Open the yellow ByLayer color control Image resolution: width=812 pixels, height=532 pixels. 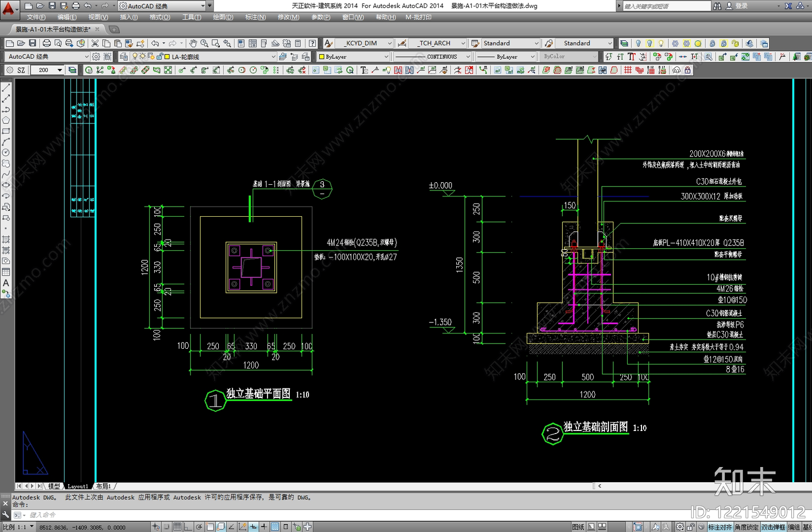click(353, 56)
